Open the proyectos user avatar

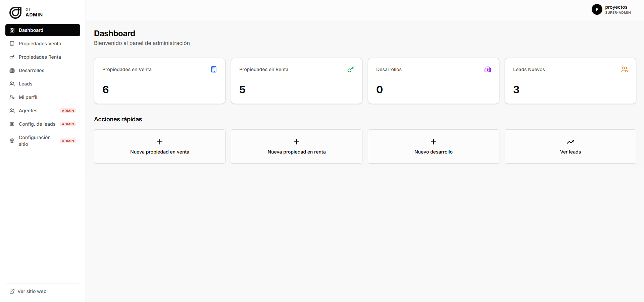tap(597, 9)
